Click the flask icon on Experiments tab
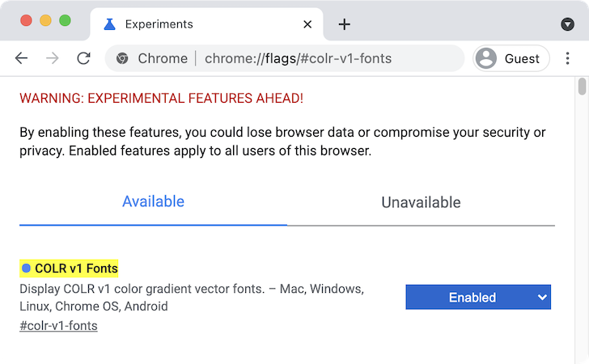Screen dimensions: 589x364 (x=109, y=24)
